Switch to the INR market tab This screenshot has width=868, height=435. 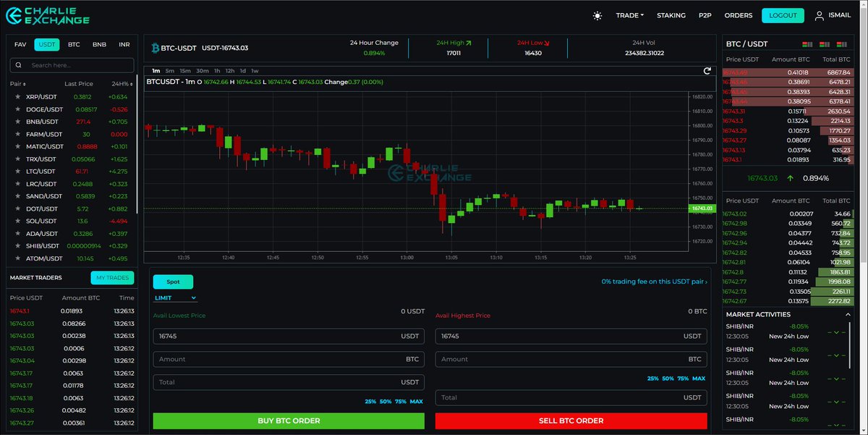(124, 45)
